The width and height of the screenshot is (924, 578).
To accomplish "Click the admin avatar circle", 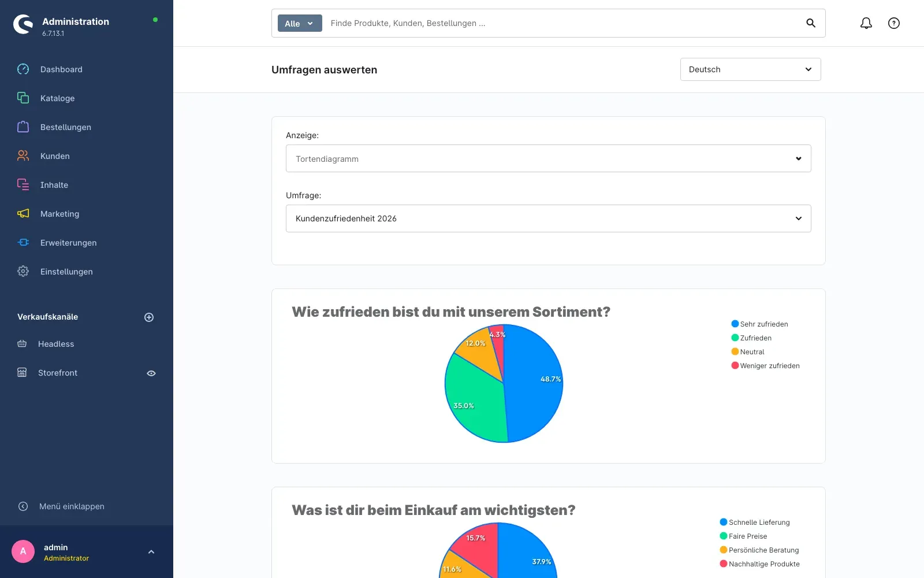I will click(23, 551).
